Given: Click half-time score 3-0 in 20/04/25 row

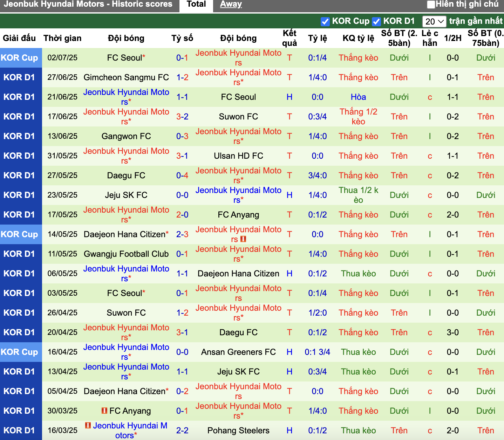Looking at the screenshot, I should (x=452, y=332).
